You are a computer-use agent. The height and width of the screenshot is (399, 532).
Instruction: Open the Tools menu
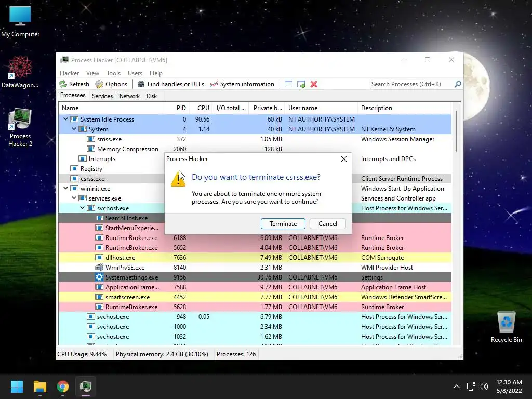[x=113, y=73]
